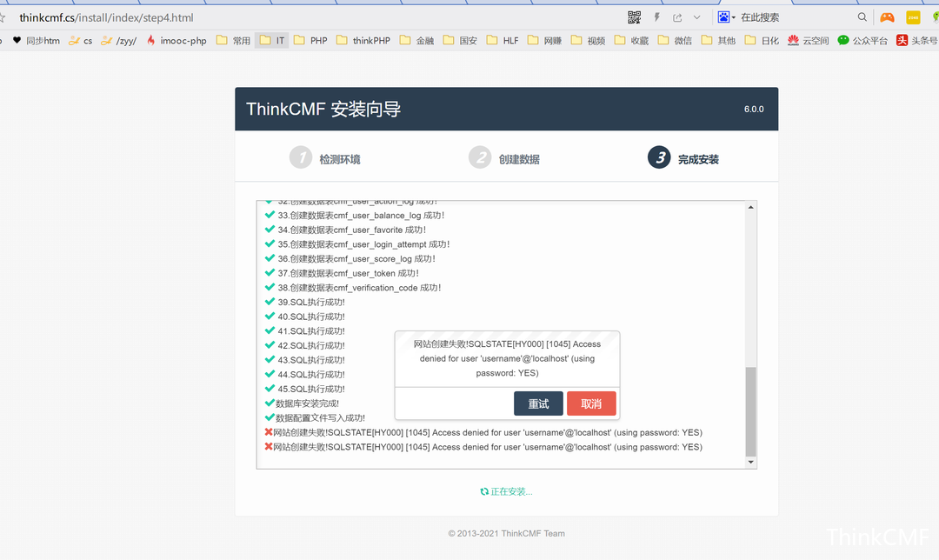Click step 3 完成安装 in wizard
The height and width of the screenshot is (560, 939).
pyautogui.click(x=683, y=158)
